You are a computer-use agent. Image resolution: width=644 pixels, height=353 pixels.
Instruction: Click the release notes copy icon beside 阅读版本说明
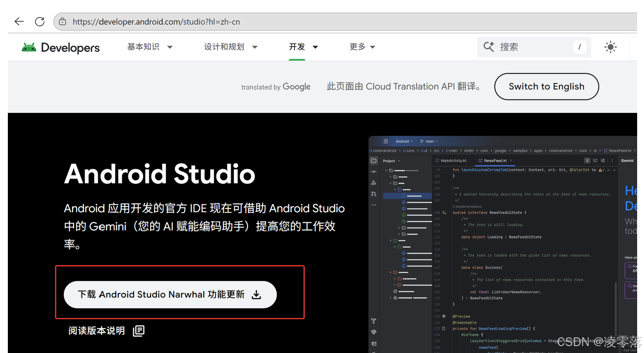point(138,330)
